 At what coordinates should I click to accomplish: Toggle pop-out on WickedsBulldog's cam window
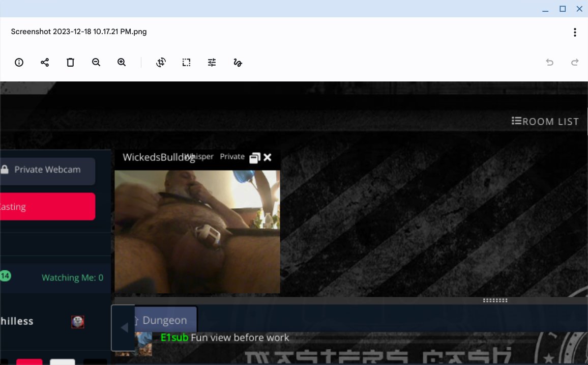point(254,157)
